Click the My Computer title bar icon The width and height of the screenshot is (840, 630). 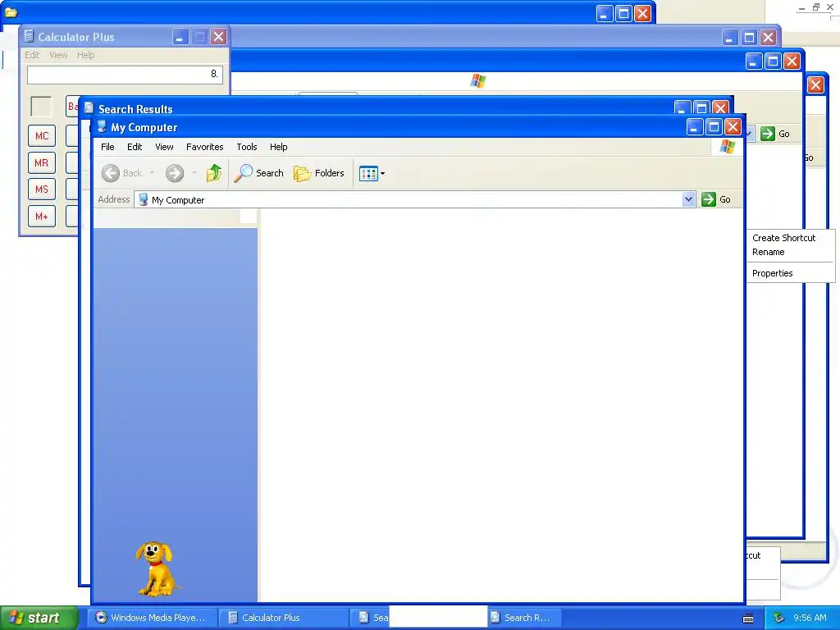[x=102, y=127]
